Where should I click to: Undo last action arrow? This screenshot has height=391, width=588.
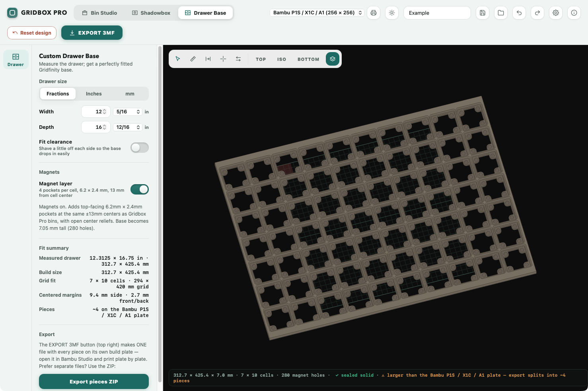pos(519,13)
